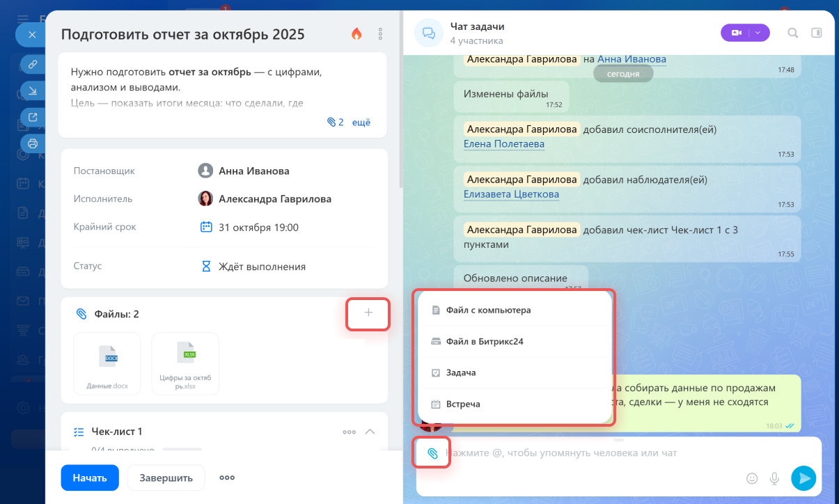Click the microphone voice message icon
Viewport: 839px width, 504px height.
(774, 478)
